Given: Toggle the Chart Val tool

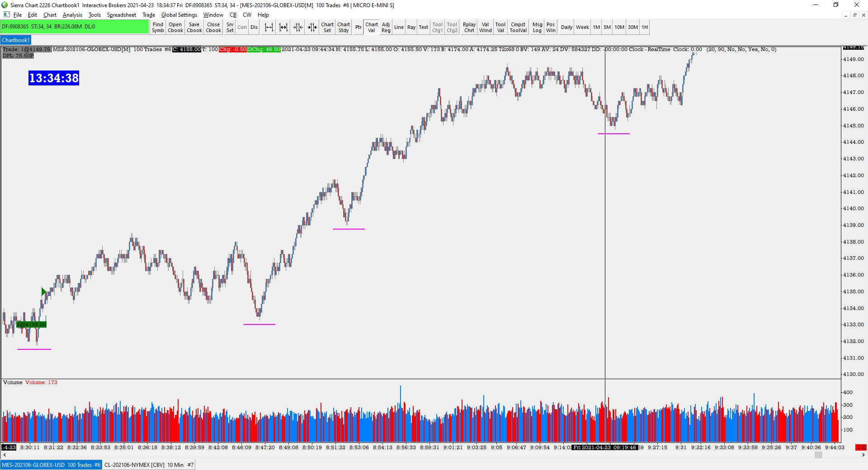Looking at the screenshot, I should point(372,28).
